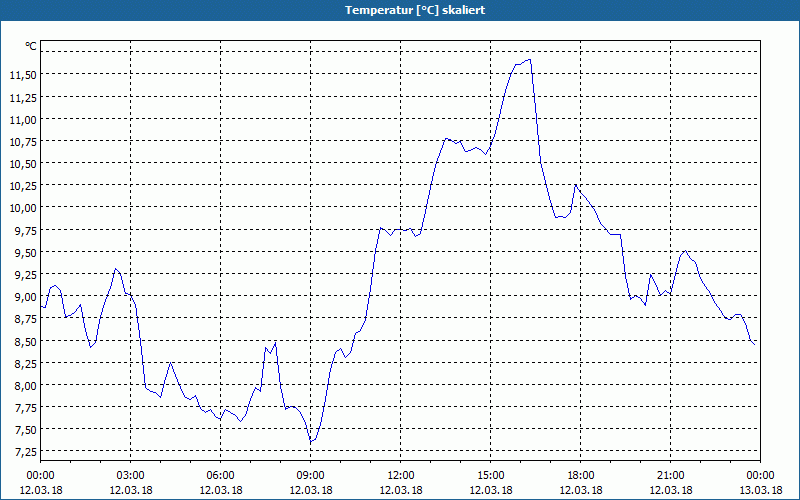Select the 13.03.18 date label

[x=760, y=490]
